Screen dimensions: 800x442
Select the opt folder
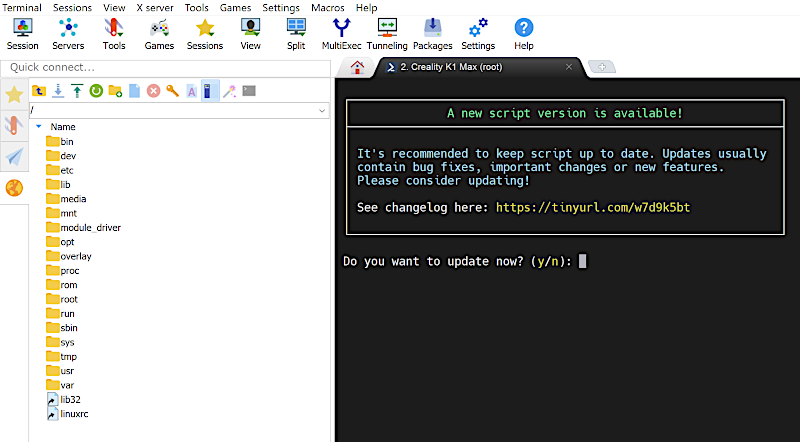click(60, 241)
